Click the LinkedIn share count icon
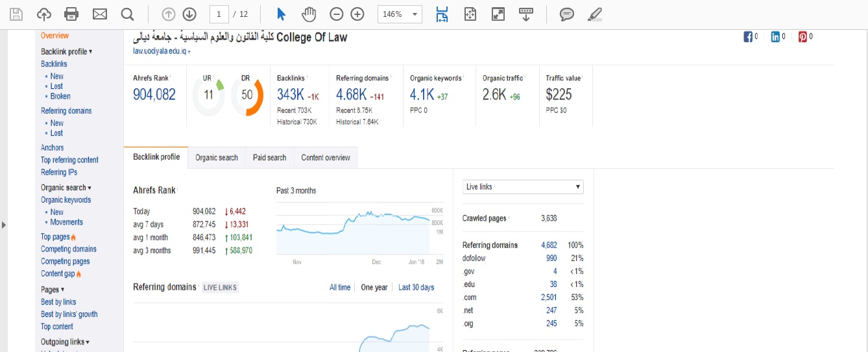Image resolution: width=868 pixels, height=352 pixels. tap(775, 37)
